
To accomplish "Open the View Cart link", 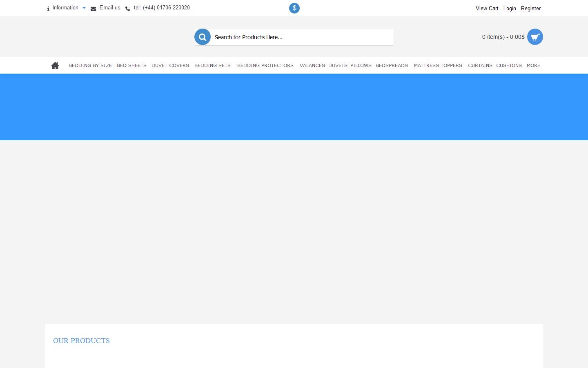I will click(487, 8).
